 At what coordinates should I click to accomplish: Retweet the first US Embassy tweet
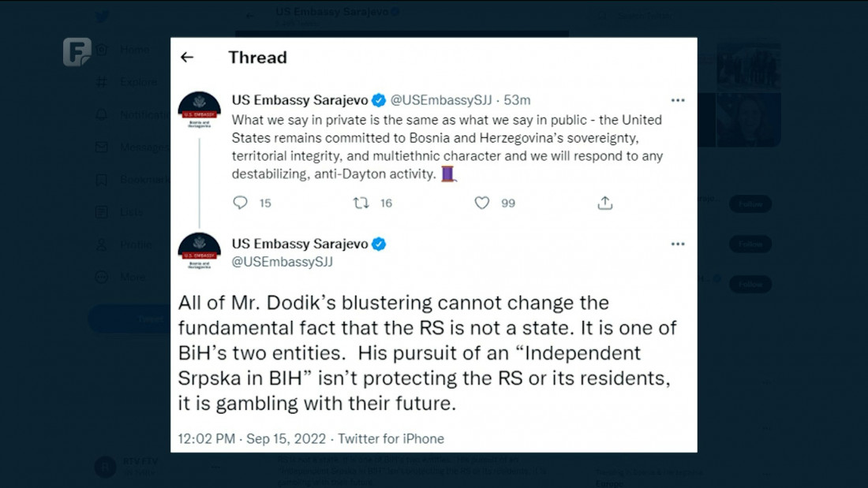pyautogui.click(x=361, y=203)
